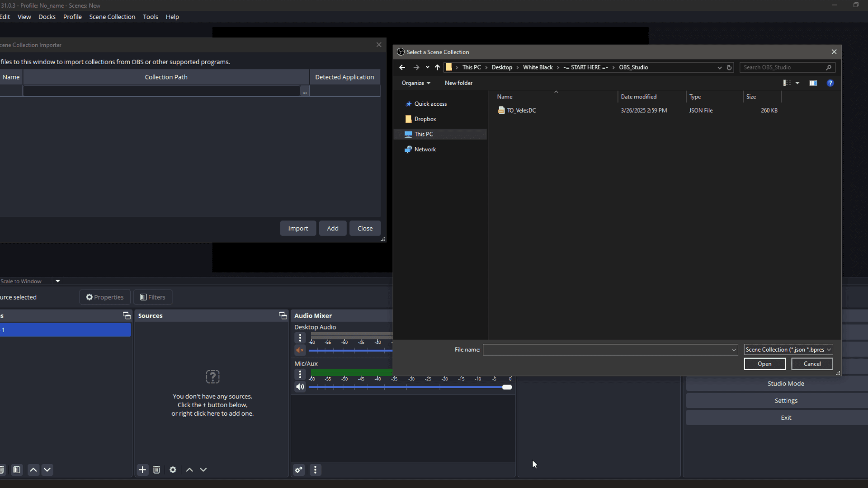Screen dimensions: 868x488
Task: Sort files by Size column
Action: [x=762, y=97]
